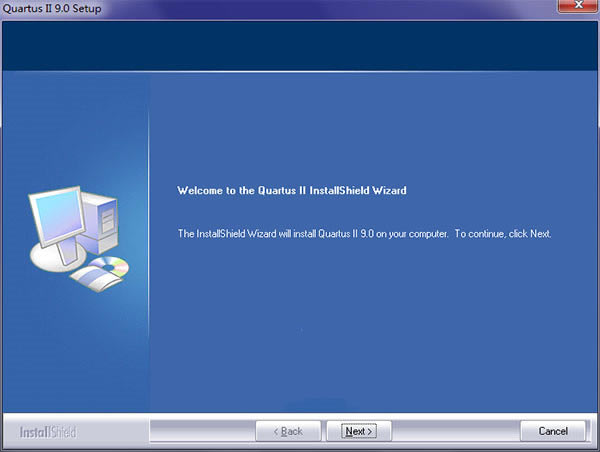Go back using the Back button
The width and height of the screenshot is (600, 452).
(x=288, y=431)
